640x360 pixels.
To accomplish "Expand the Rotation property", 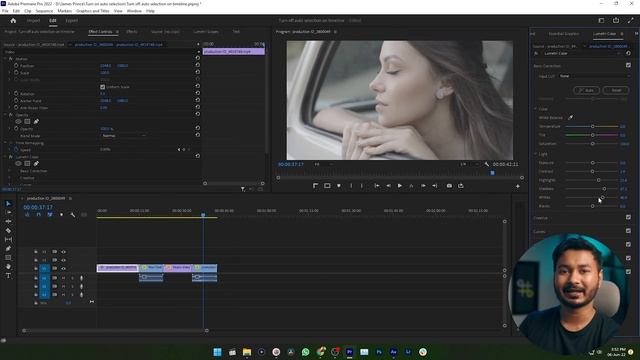I will (10, 93).
